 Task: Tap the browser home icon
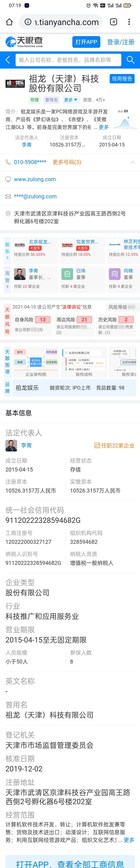click(x=9, y=22)
